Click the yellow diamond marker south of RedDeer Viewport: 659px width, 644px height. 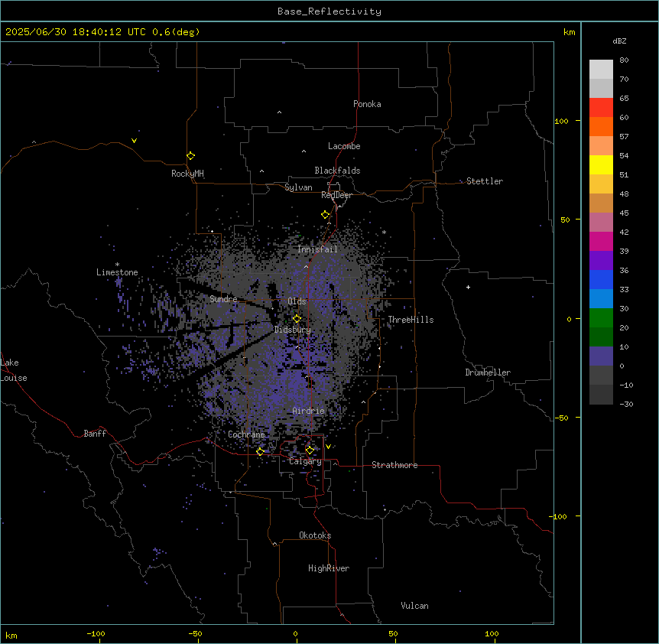[x=325, y=215]
